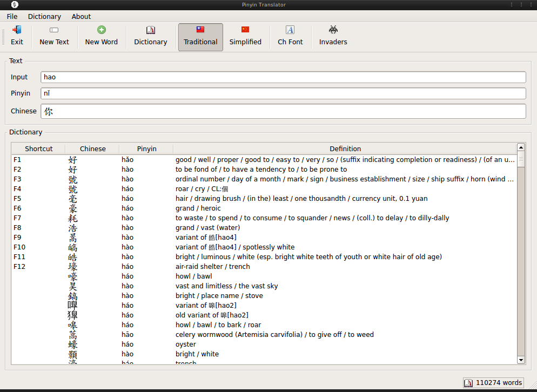Image resolution: width=537 pixels, height=392 pixels.
Task: Open the File menu
Action: pos(12,16)
